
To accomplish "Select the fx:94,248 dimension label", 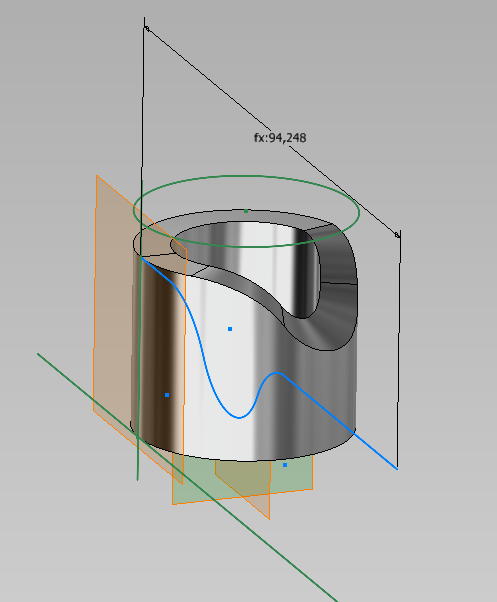I will (x=280, y=137).
